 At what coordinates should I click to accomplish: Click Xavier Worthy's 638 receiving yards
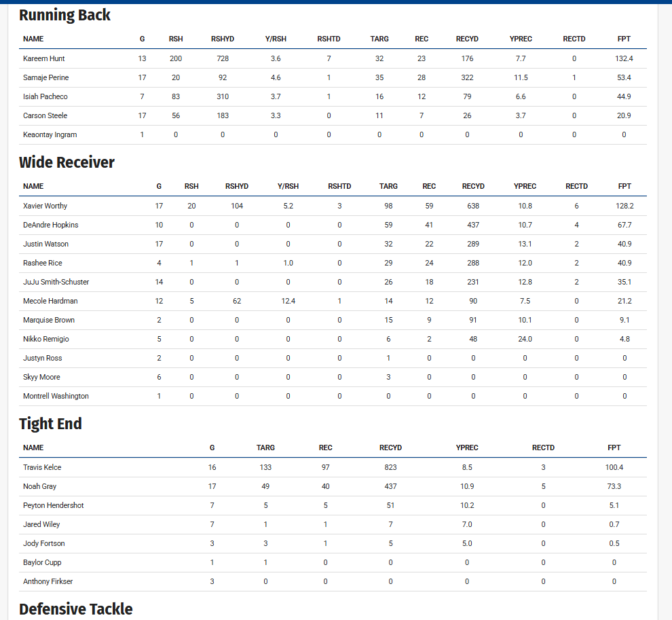pos(473,206)
